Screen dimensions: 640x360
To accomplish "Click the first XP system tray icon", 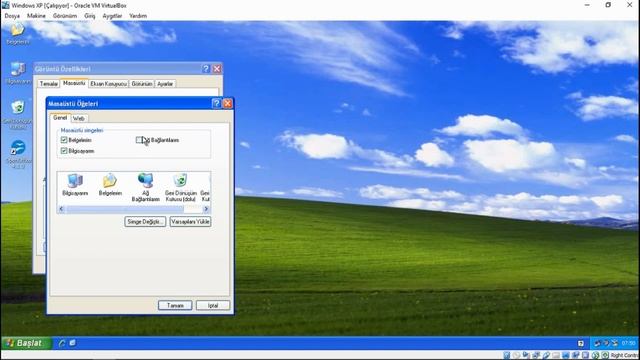I will (598, 343).
